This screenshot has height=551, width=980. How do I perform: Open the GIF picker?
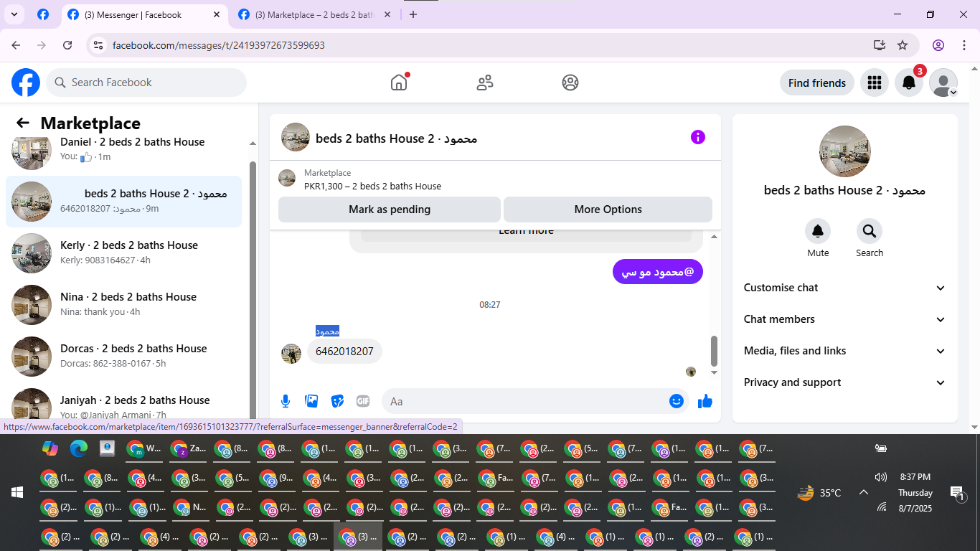363,401
